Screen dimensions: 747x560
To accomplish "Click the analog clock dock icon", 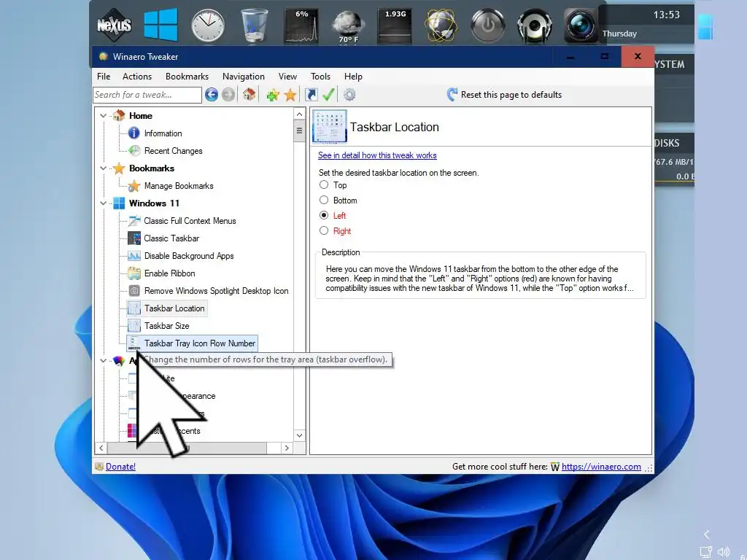I will 208,26.
